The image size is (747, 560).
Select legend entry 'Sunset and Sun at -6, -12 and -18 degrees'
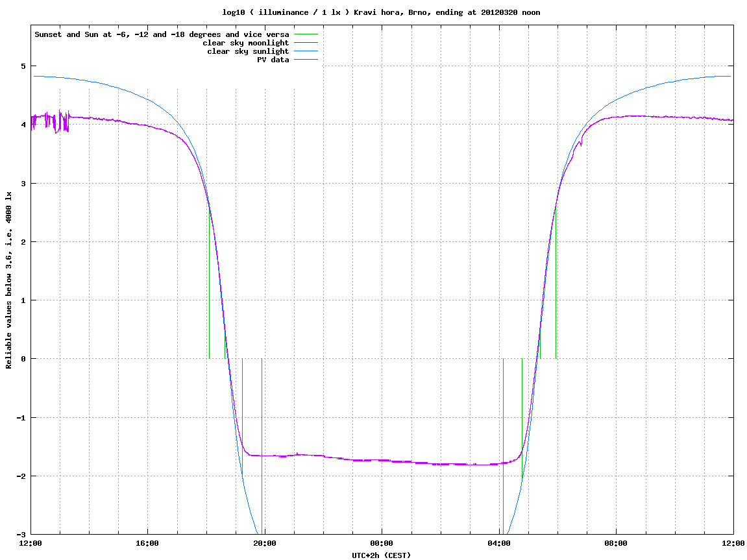162,34
